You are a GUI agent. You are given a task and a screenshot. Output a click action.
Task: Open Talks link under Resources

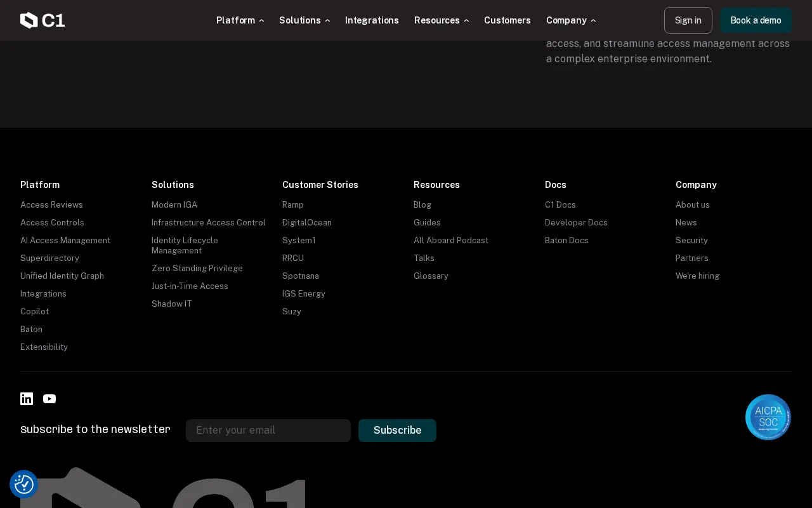[x=424, y=258]
